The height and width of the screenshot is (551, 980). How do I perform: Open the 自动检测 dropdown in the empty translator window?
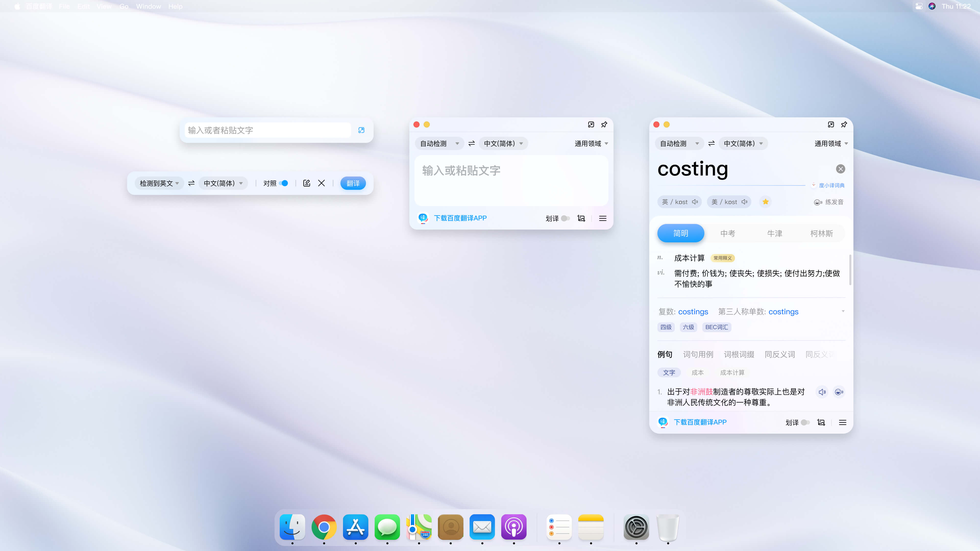439,143
